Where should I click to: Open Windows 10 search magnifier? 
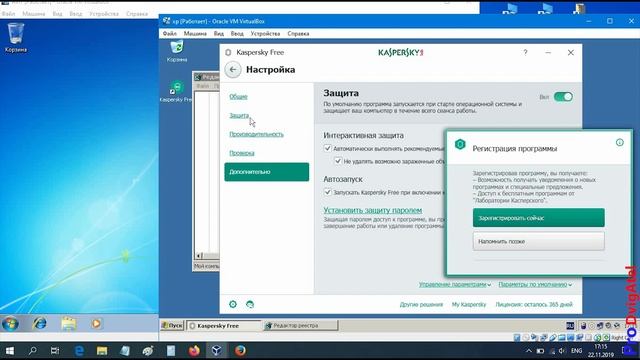(x=32, y=351)
